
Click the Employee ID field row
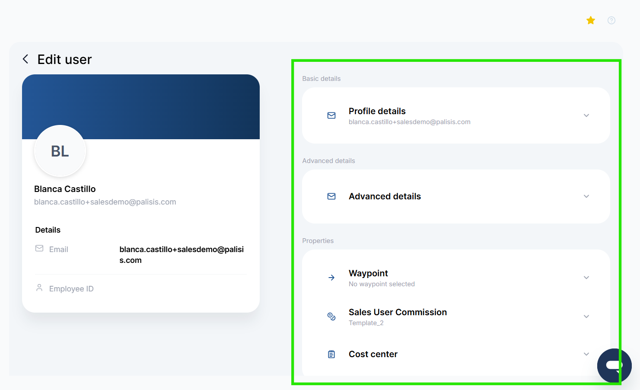(x=141, y=289)
